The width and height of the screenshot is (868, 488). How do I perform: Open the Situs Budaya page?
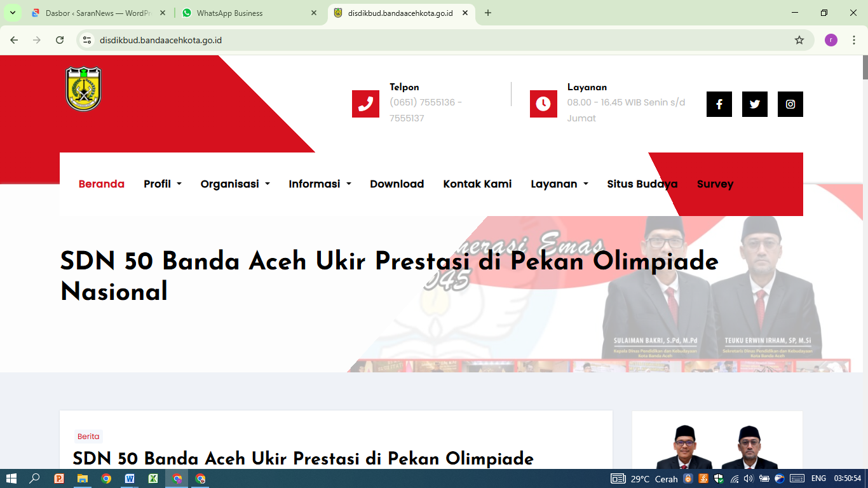(642, 184)
